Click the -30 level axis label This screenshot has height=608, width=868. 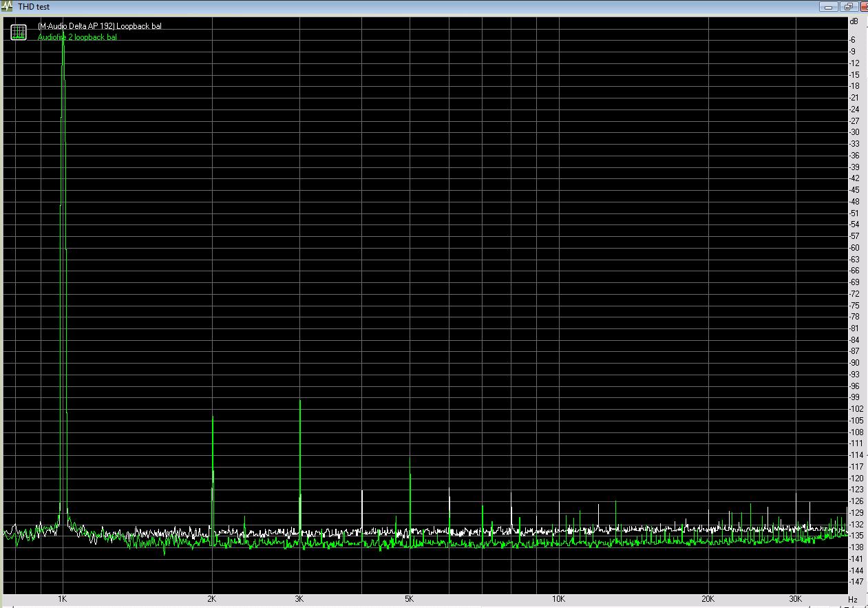854,132
